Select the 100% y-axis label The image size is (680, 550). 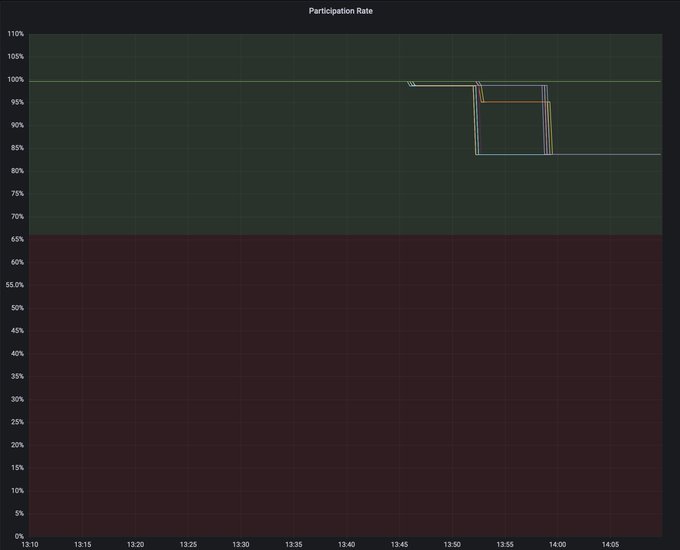(16, 79)
